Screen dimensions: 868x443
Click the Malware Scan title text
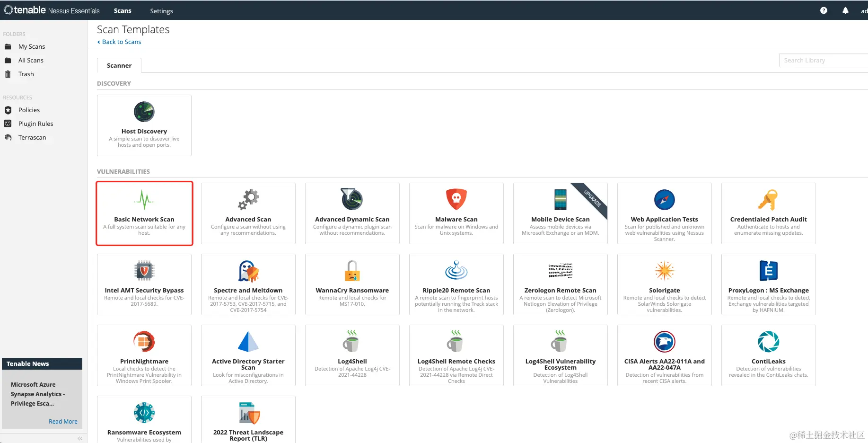click(x=456, y=219)
